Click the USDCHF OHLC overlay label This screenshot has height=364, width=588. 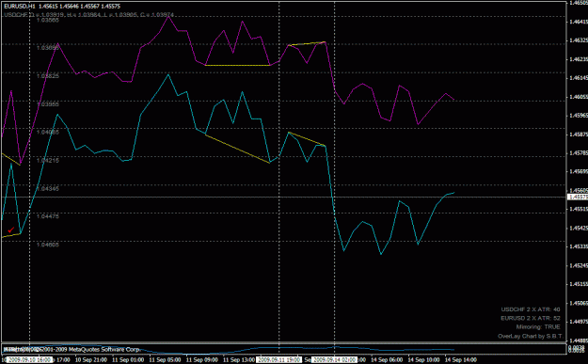pyautogui.click(x=88, y=15)
